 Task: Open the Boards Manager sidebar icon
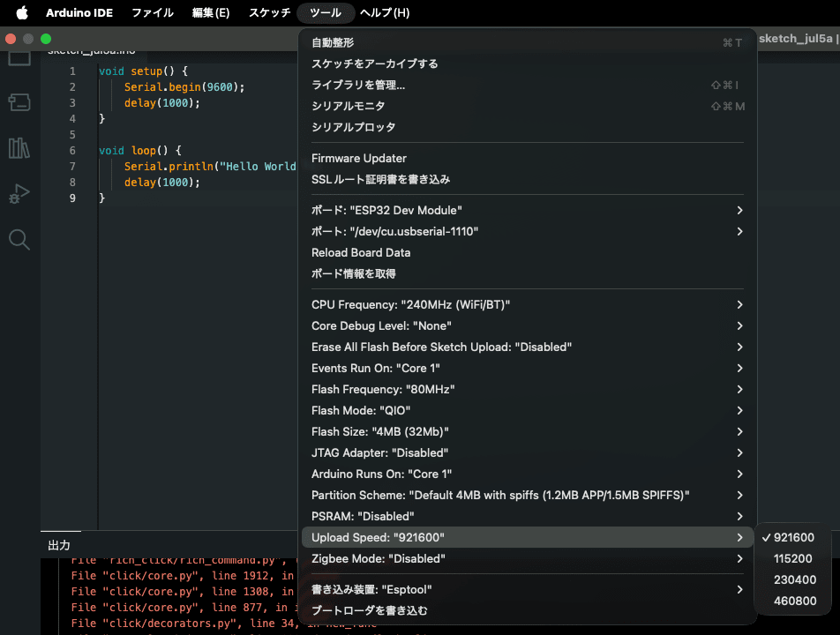pyautogui.click(x=19, y=101)
